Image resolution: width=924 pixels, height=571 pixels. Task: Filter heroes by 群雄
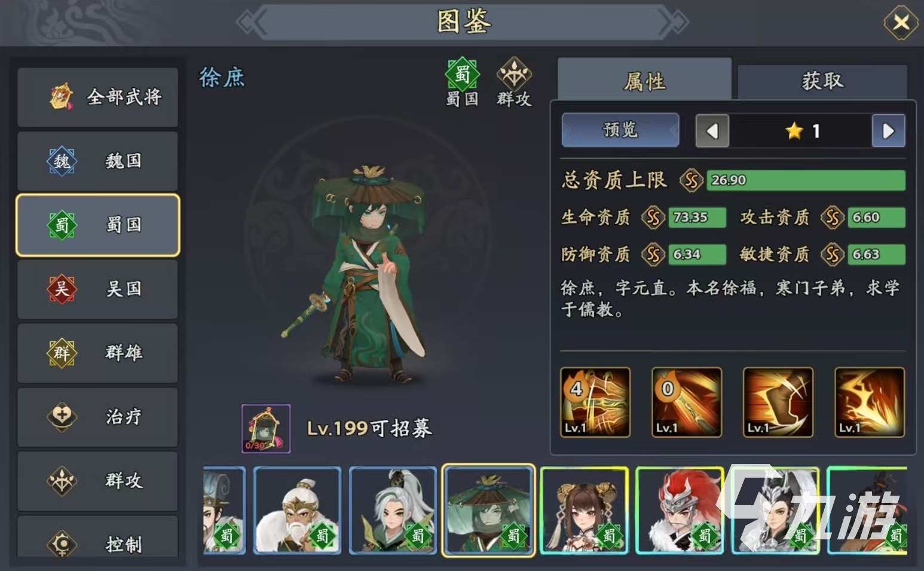[x=98, y=353]
